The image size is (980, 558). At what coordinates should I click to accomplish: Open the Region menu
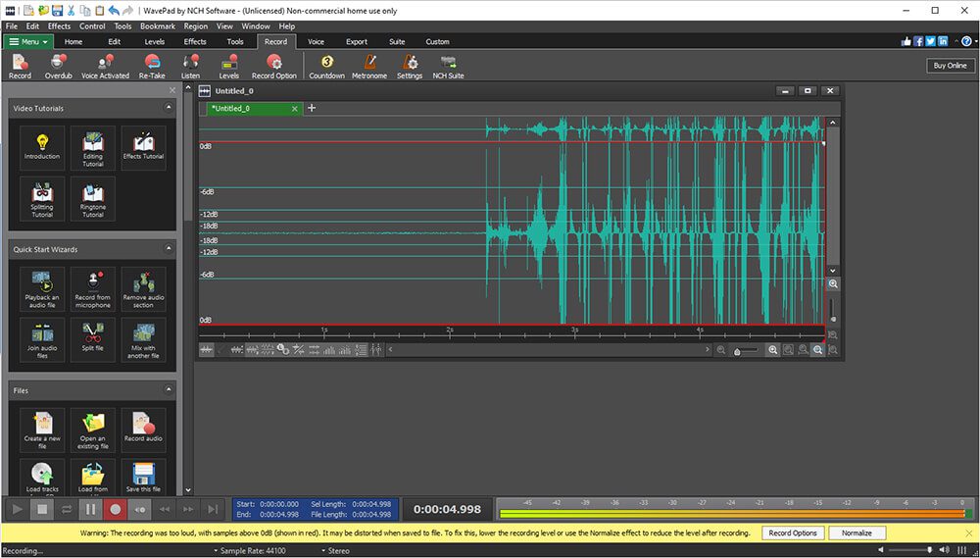coord(196,26)
